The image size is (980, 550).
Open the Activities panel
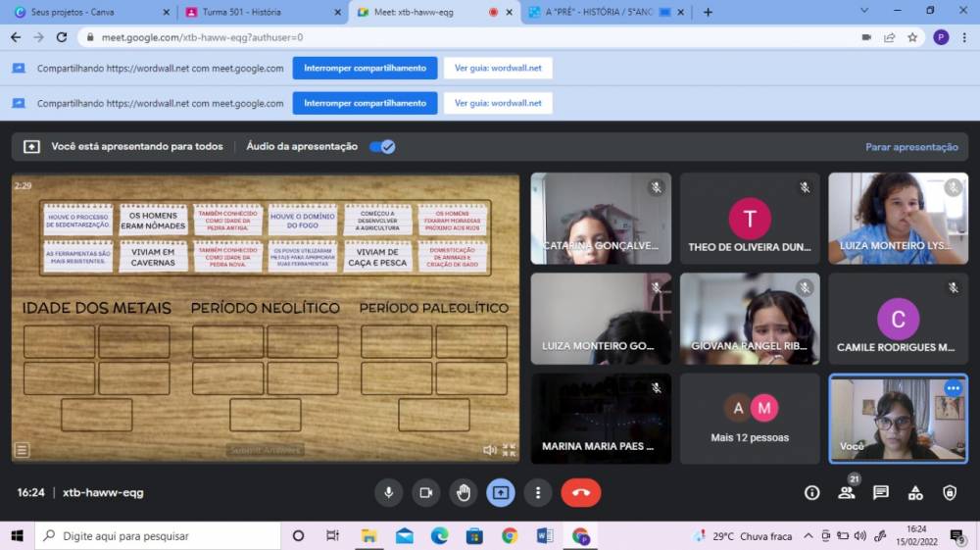(x=915, y=492)
